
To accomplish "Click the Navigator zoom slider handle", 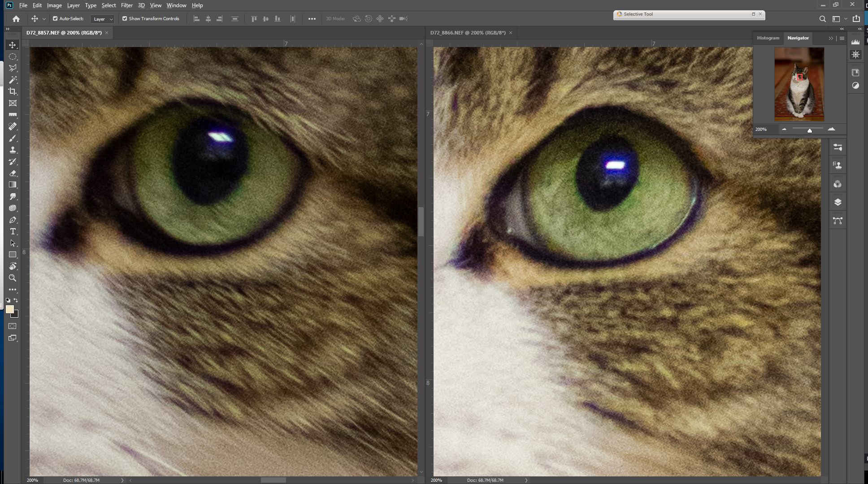I will (810, 130).
